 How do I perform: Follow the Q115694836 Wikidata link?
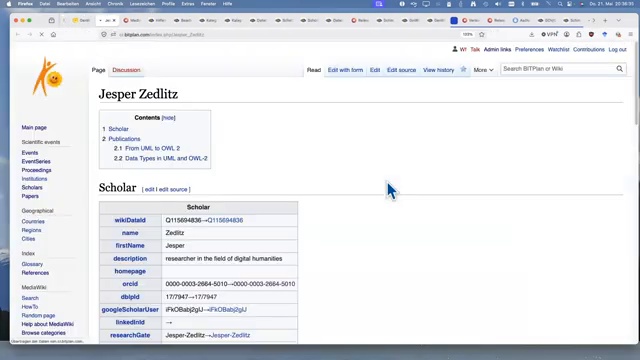pyautogui.click(x=225, y=220)
